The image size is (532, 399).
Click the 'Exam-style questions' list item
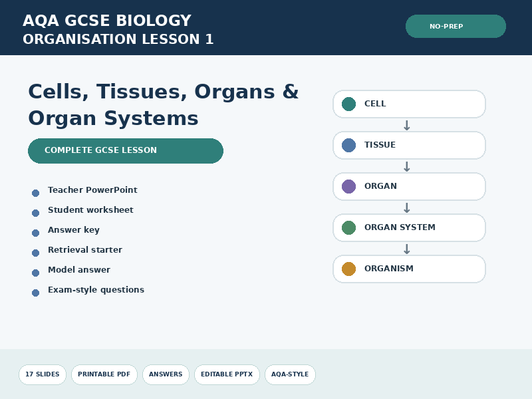[x=96, y=290]
